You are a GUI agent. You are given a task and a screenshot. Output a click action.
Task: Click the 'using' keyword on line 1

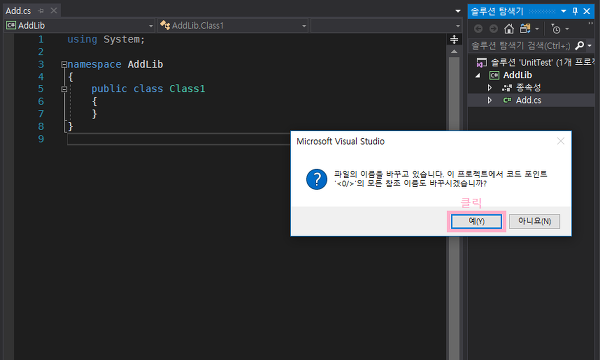(x=82, y=39)
